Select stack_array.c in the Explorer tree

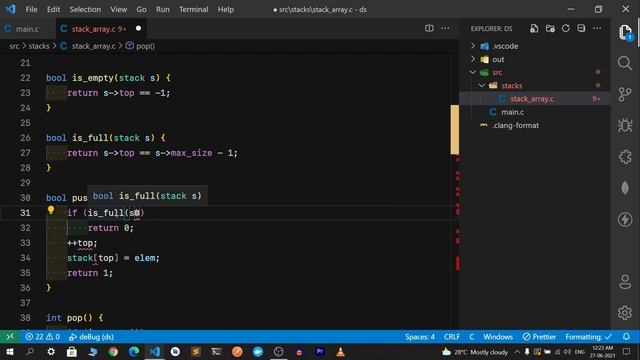[x=535, y=99]
